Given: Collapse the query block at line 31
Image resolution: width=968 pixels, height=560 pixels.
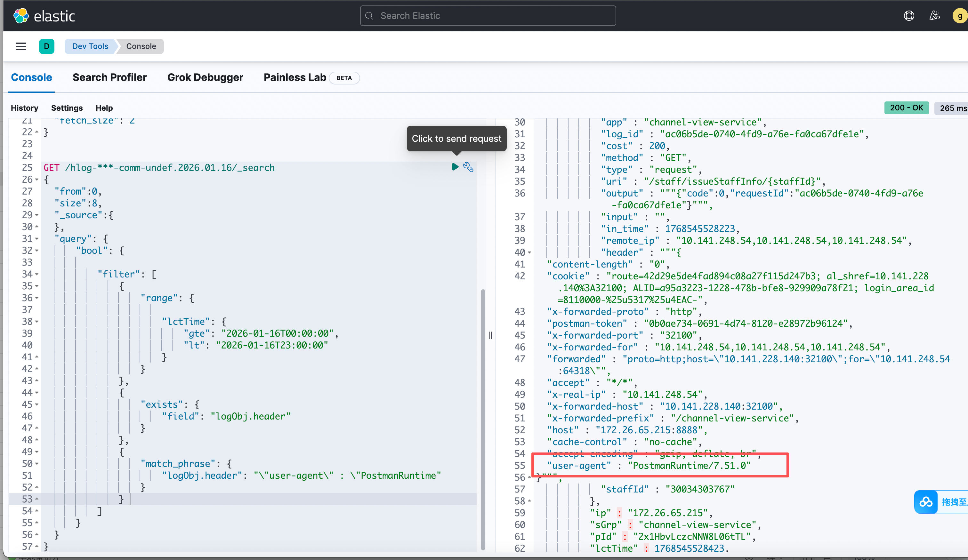Looking at the screenshot, I should click(x=37, y=239).
